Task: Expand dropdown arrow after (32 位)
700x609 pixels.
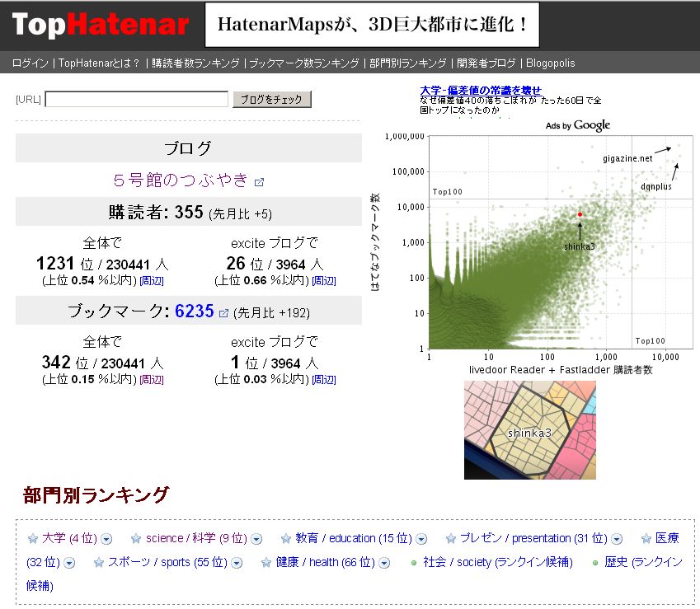Action: (69, 563)
